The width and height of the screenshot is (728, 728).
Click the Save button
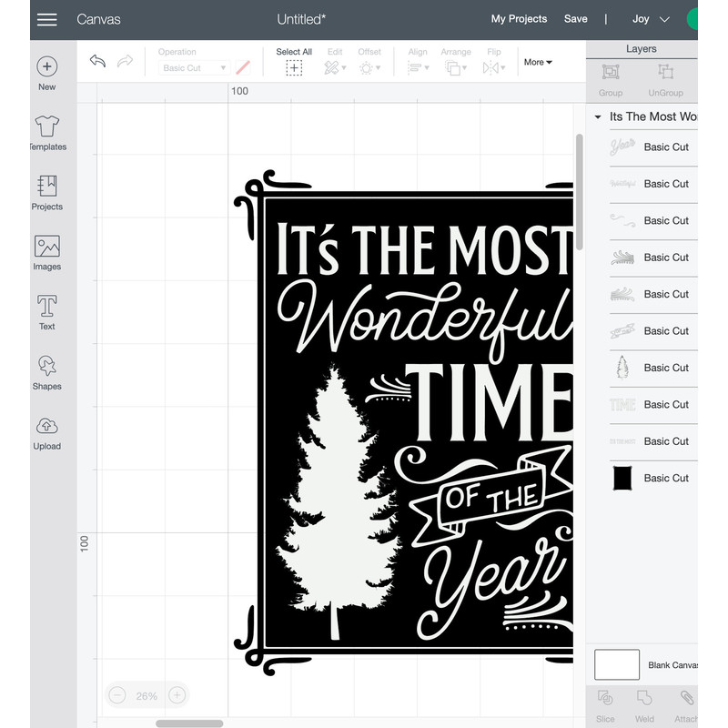point(576,18)
